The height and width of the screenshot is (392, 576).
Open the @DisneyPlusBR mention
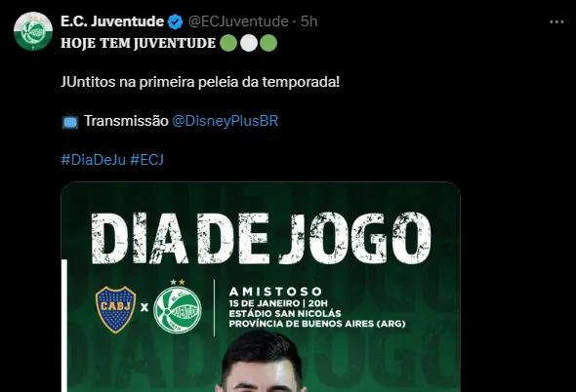pyautogui.click(x=226, y=121)
